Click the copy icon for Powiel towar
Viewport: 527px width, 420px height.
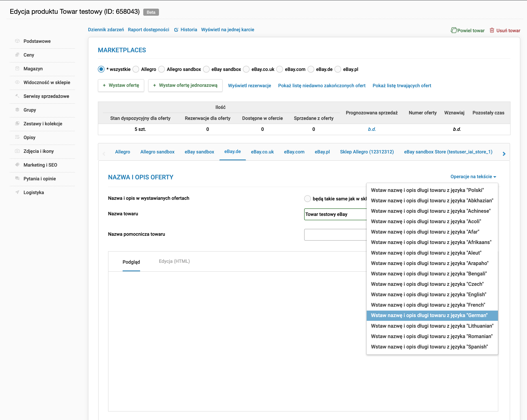[454, 30]
